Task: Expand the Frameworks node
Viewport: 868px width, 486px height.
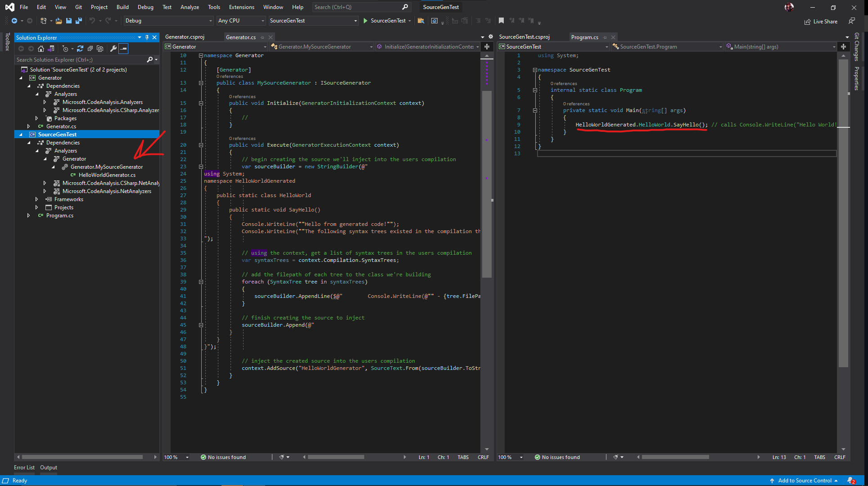Action: [37, 199]
